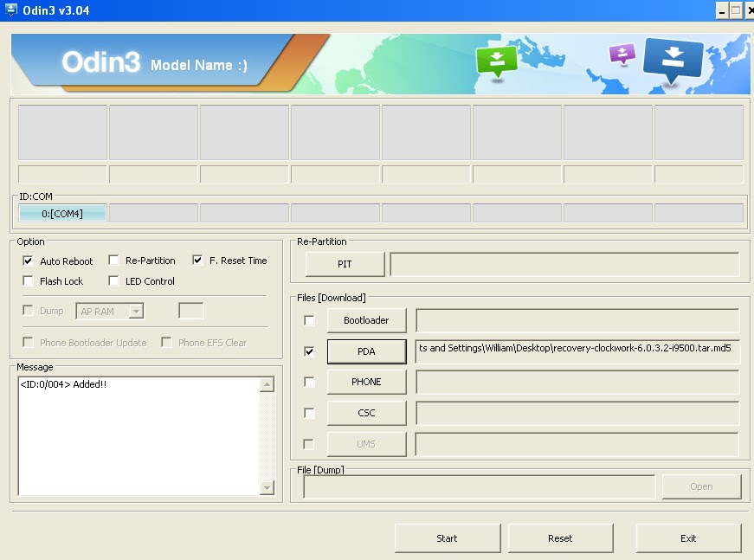Check Phone EFS Clear box

click(x=166, y=342)
